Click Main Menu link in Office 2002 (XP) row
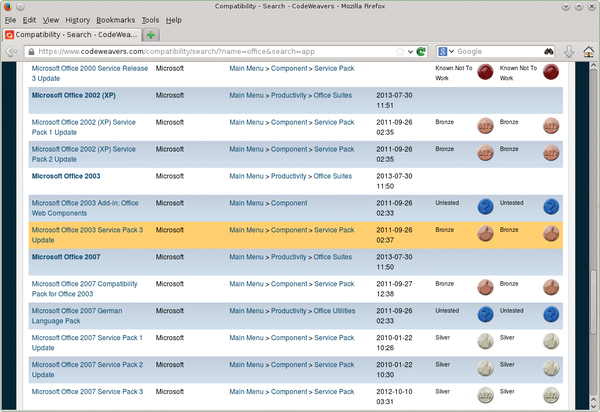The height and width of the screenshot is (412, 600). [x=246, y=95]
